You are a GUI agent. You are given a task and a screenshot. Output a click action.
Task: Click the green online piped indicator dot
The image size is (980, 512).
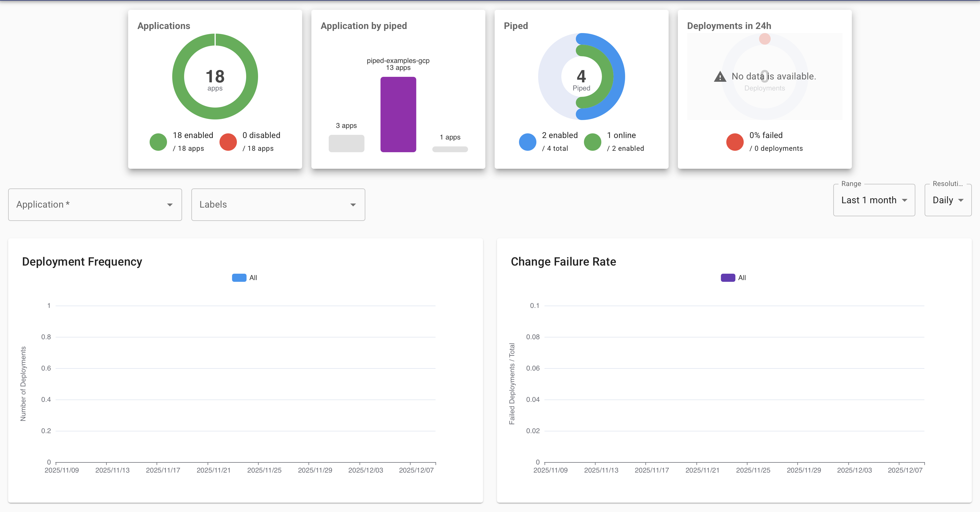(592, 142)
